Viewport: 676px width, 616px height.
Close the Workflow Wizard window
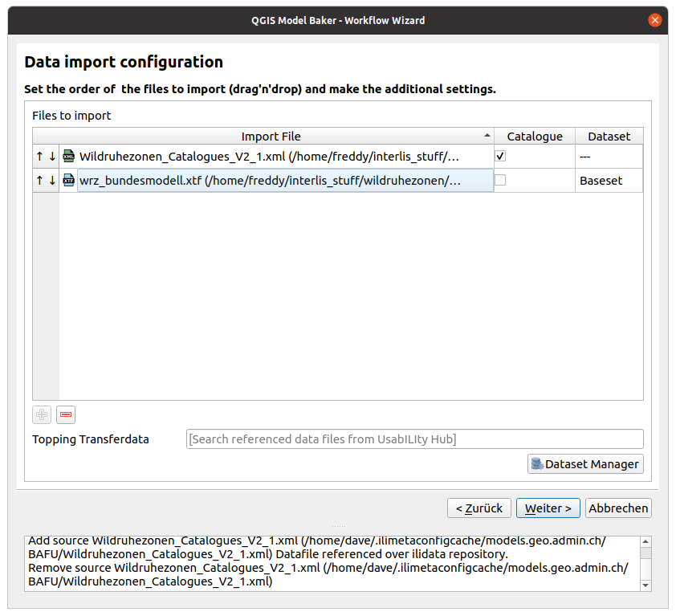pos(655,19)
